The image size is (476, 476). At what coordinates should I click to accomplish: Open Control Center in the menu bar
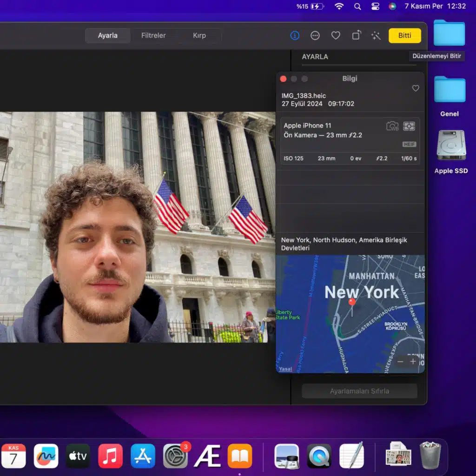(x=375, y=7)
